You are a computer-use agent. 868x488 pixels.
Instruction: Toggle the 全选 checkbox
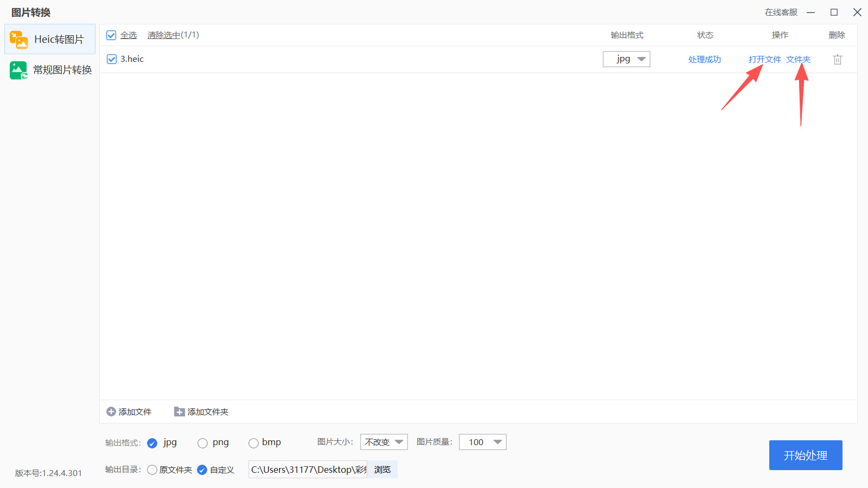point(111,35)
